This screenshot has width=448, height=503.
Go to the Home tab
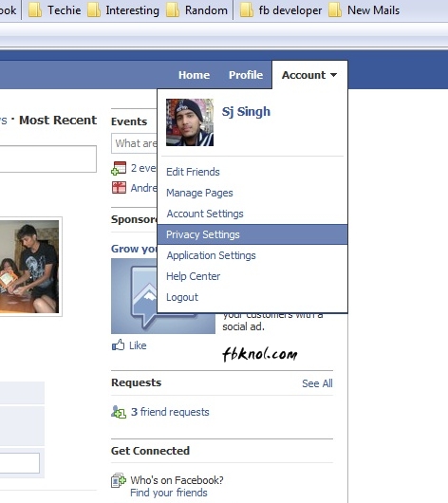point(195,75)
